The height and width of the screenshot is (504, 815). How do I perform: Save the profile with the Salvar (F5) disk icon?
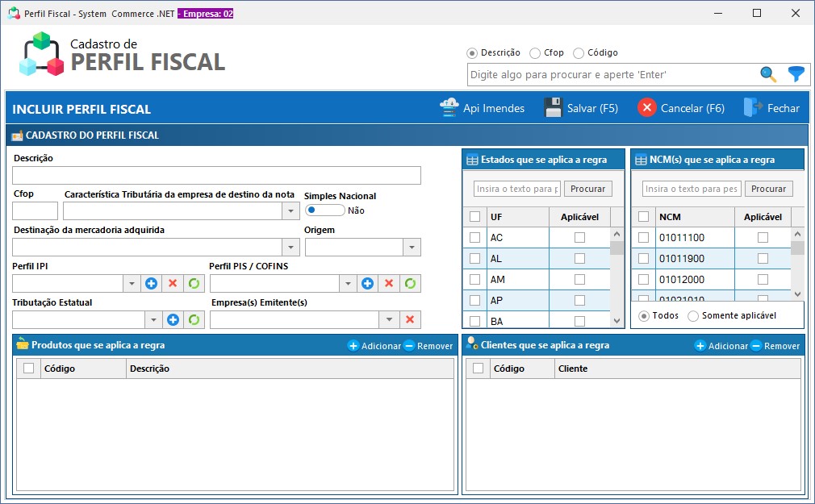[x=554, y=106]
